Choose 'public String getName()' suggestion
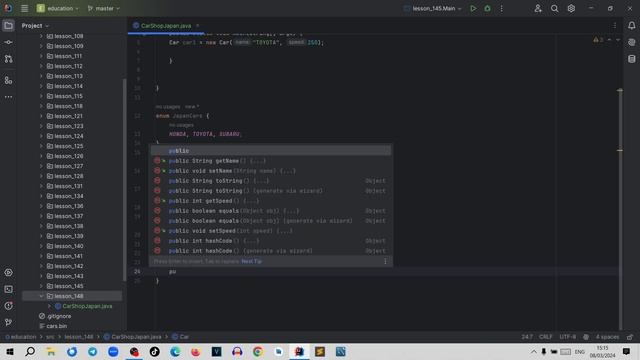 coord(271,161)
